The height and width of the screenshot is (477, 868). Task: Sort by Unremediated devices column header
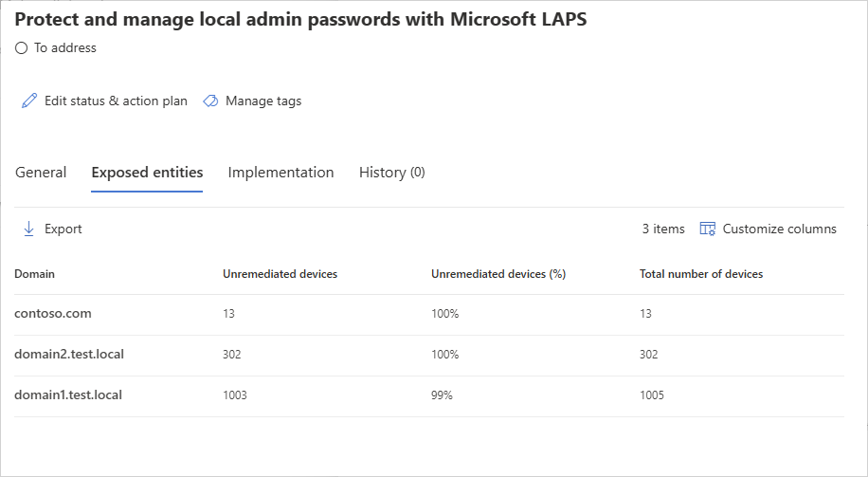[x=280, y=274]
